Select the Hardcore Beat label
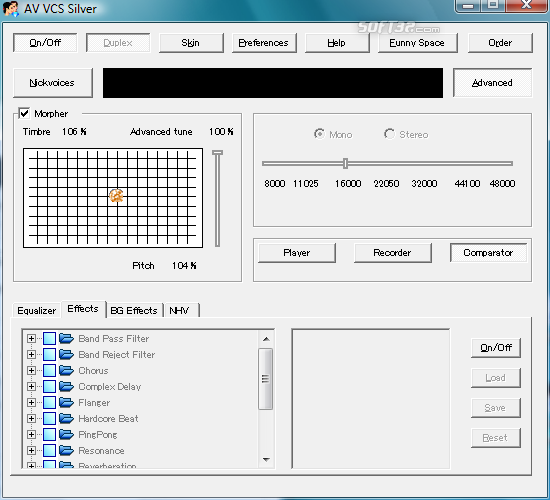Viewport: 550px width, 500px height. point(108,419)
